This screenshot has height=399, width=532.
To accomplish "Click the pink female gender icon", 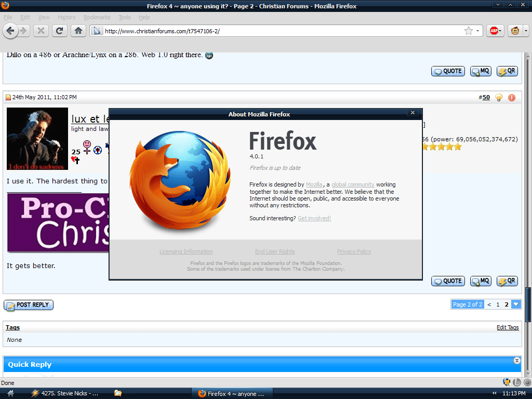I will pyautogui.click(x=87, y=147).
